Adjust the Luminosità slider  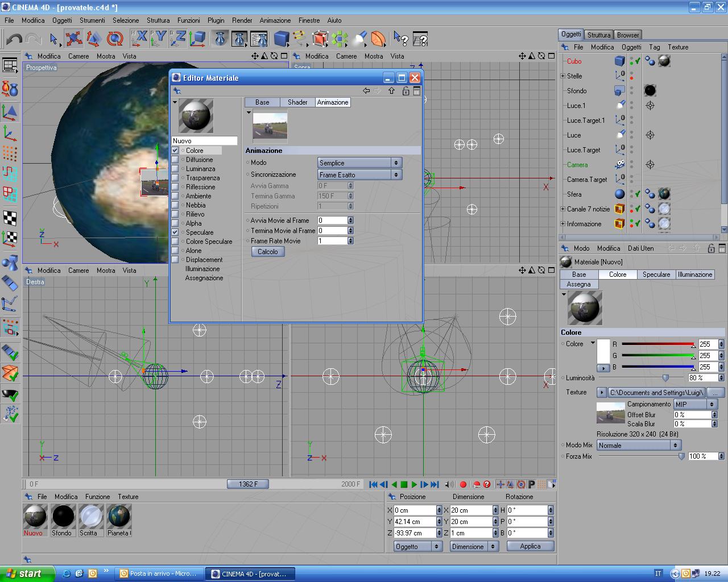pyautogui.click(x=665, y=378)
